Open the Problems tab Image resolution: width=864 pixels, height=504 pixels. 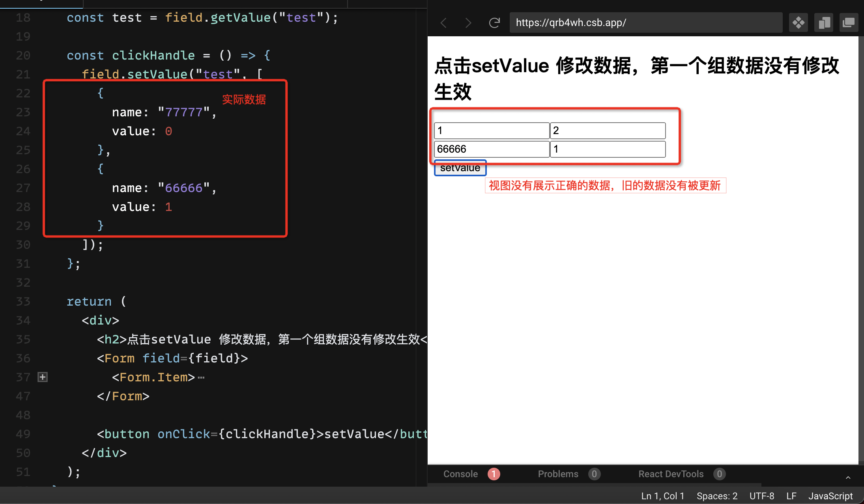[x=558, y=474]
